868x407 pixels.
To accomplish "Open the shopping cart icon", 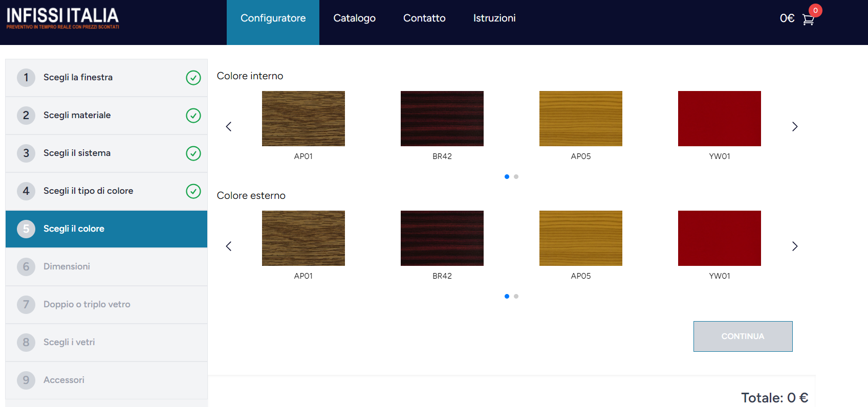I will (808, 19).
